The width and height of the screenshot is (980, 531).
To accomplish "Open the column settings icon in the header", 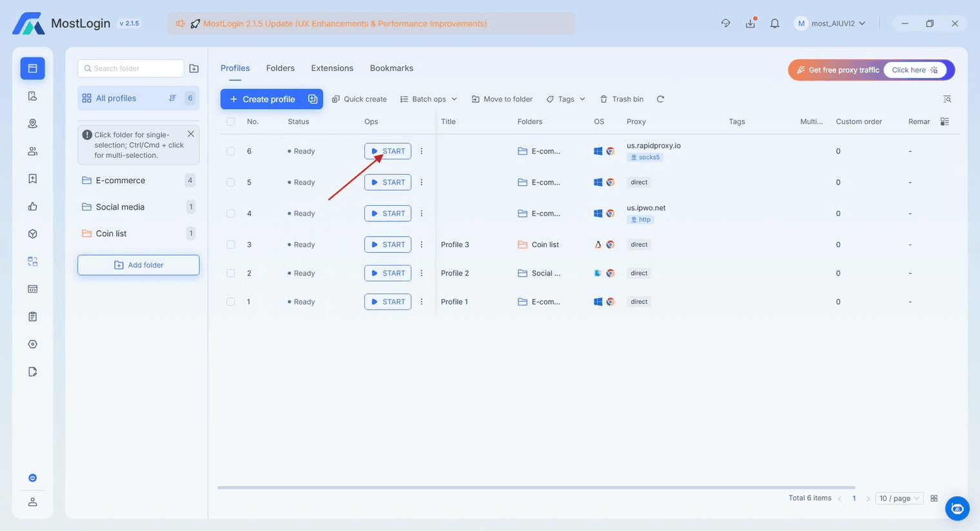I will pyautogui.click(x=945, y=121).
